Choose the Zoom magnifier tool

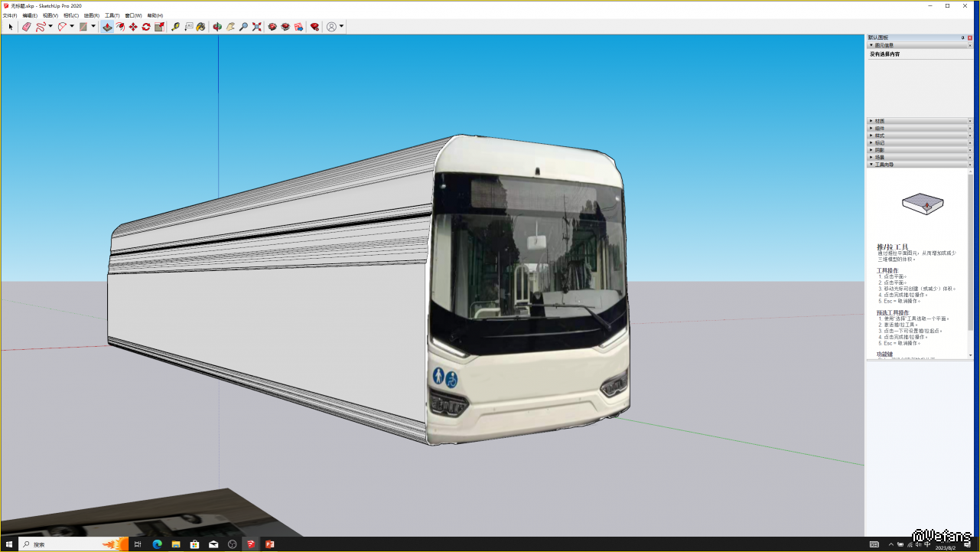(x=243, y=27)
